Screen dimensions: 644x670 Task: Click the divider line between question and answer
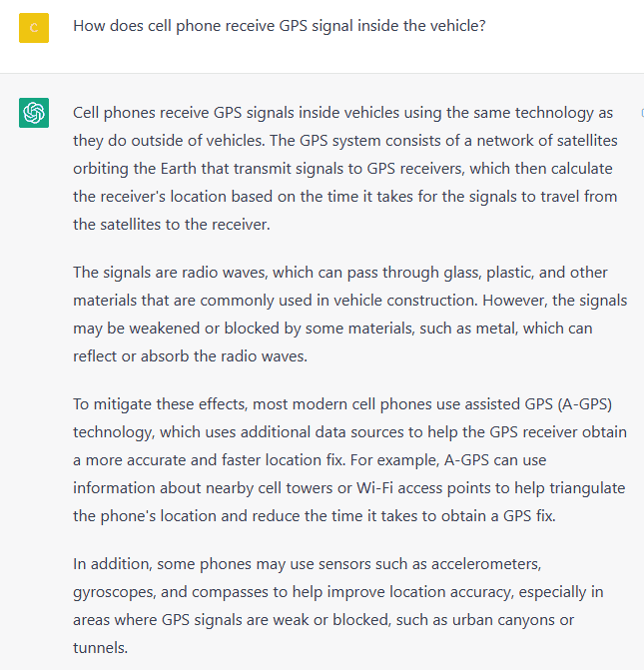pos(322,73)
